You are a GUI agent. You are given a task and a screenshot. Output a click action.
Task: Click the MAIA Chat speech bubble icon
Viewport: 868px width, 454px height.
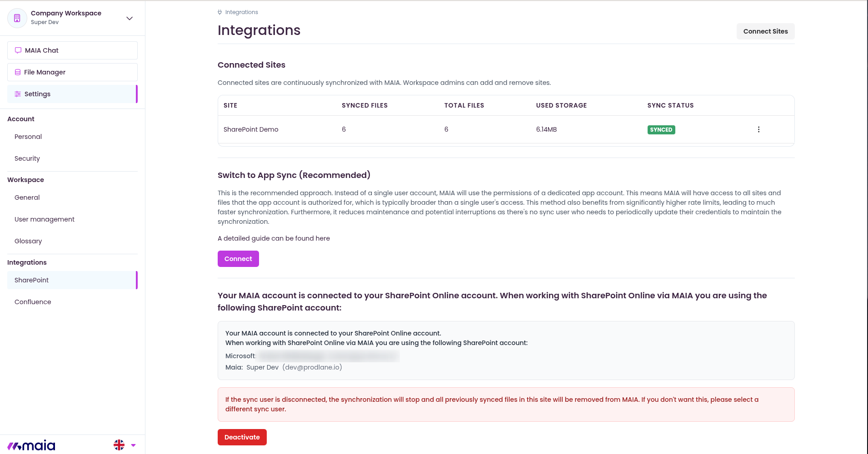point(18,50)
